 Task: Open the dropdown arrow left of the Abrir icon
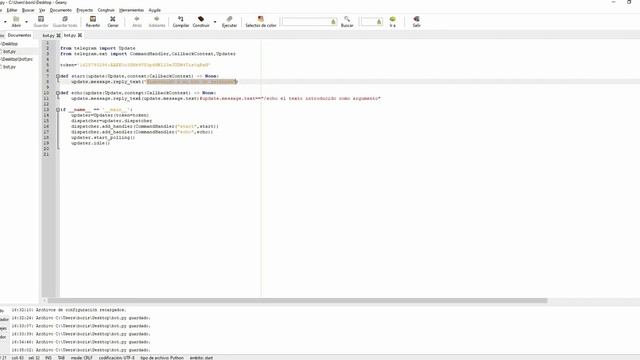click(x=5, y=22)
